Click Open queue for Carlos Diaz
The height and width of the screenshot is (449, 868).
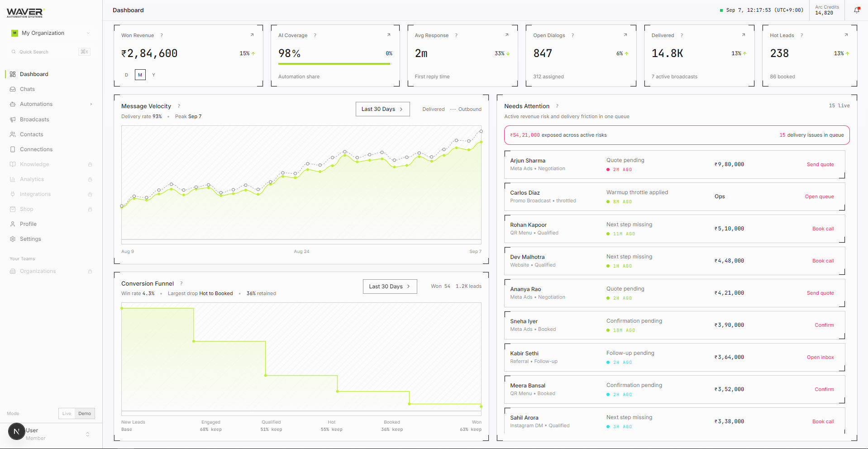(819, 196)
